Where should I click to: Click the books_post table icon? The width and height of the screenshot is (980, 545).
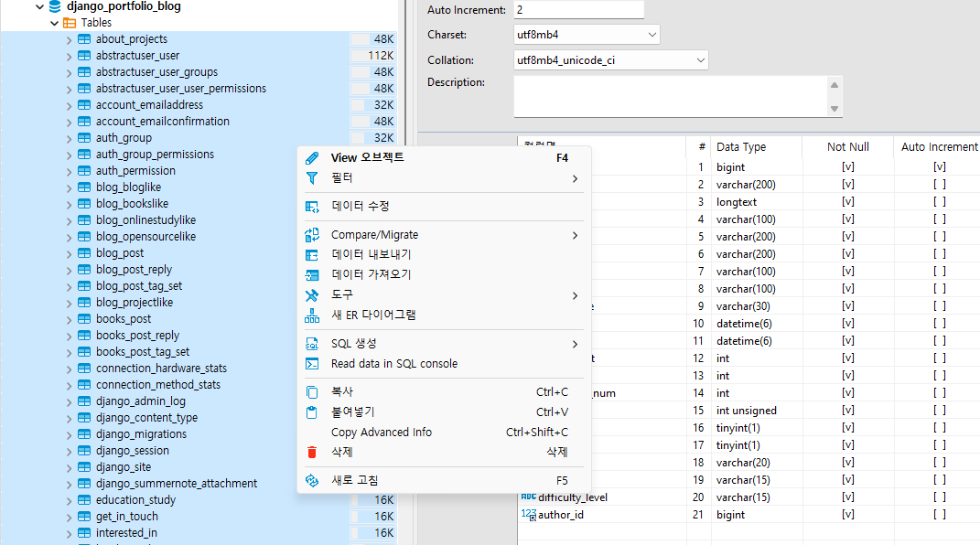point(84,319)
